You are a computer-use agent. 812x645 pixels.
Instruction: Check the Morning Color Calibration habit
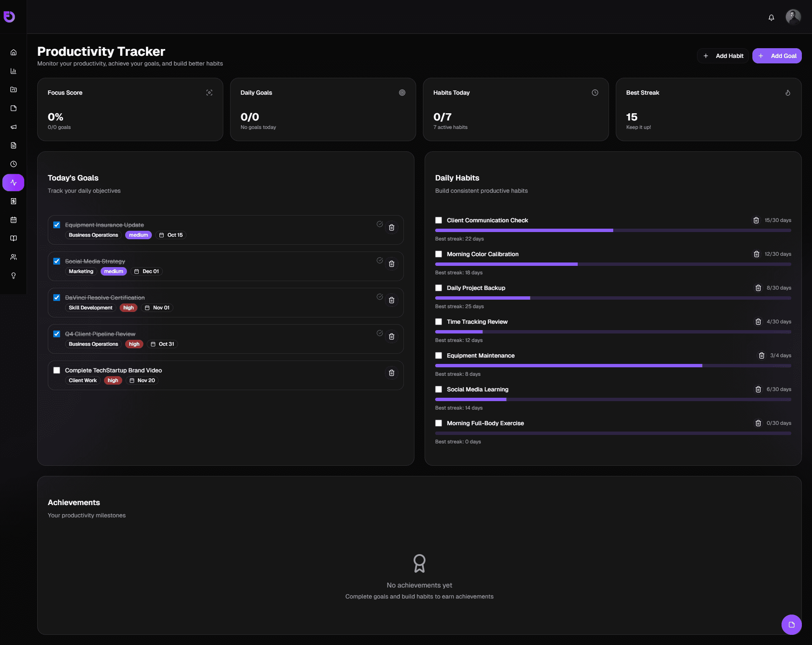439,254
